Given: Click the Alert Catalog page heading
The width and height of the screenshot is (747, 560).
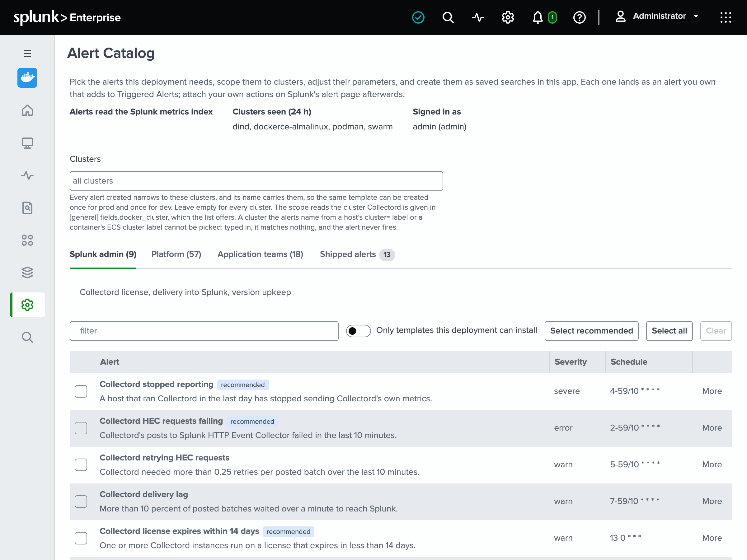Looking at the screenshot, I should 111,53.
